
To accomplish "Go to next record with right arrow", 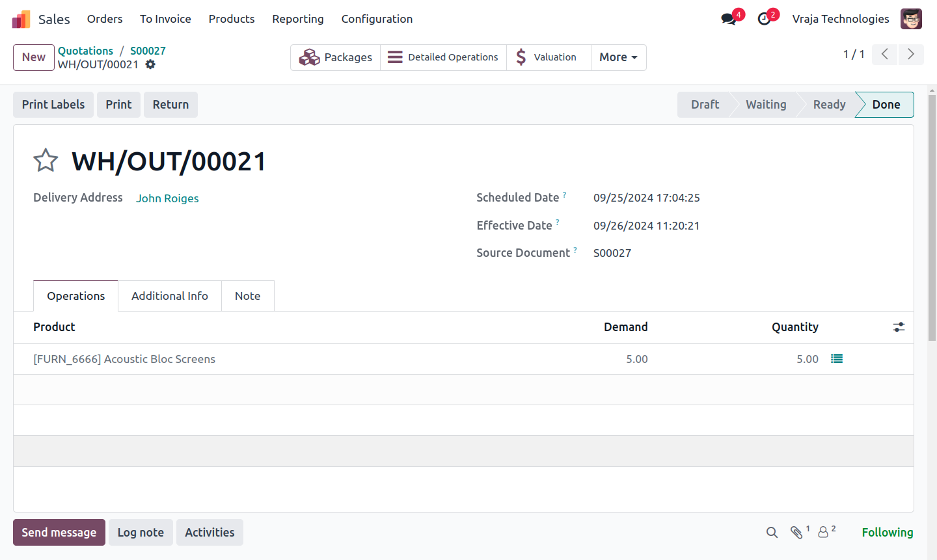I will 911,54.
